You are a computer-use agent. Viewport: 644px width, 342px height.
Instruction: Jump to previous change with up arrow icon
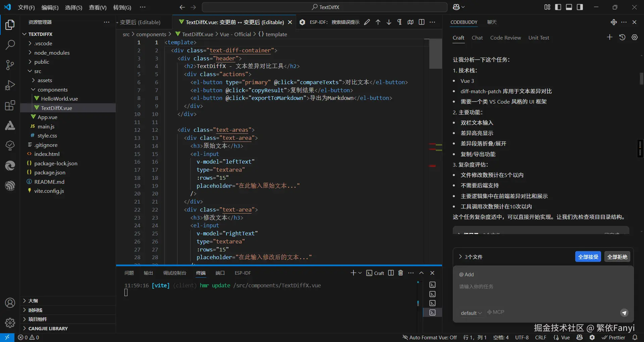378,22
